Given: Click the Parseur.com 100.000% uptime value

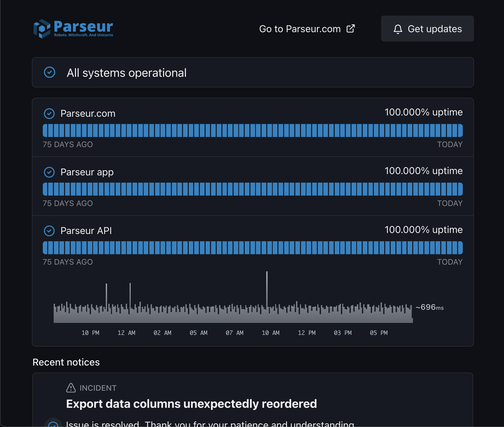Looking at the screenshot, I should [424, 112].
